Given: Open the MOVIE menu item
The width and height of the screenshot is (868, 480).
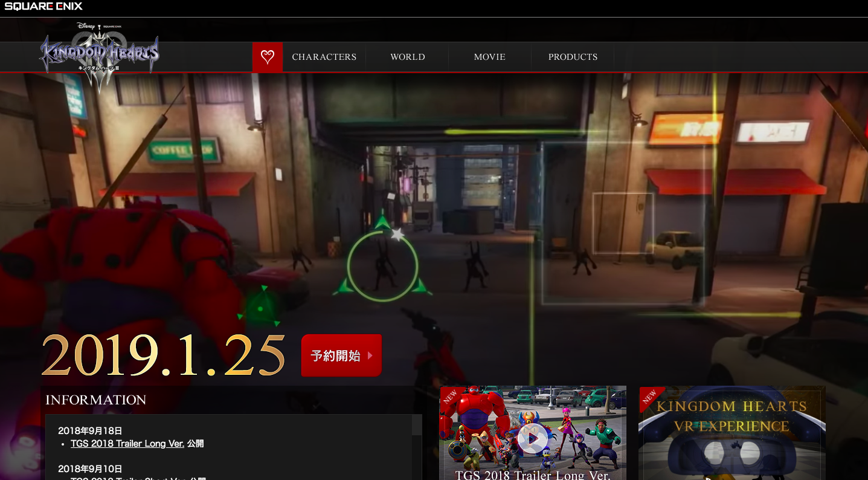Looking at the screenshot, I should pos(490,57).
